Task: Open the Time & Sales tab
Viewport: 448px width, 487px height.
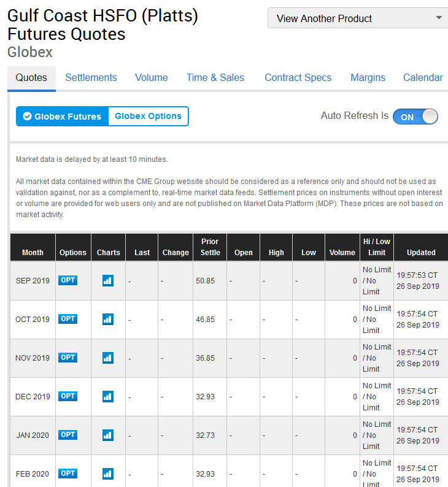Action: click(215, 78)
